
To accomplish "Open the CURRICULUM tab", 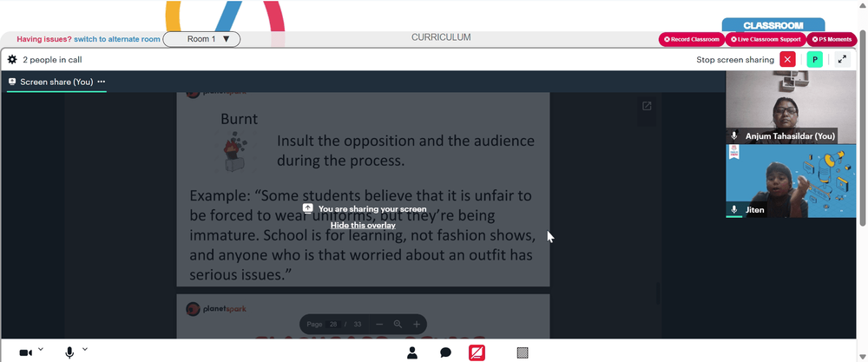I will pyautogui.click(x=441, y=37).
